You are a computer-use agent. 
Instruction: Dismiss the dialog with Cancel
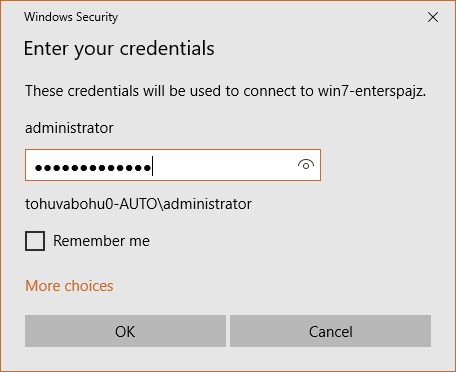point(330,331)
